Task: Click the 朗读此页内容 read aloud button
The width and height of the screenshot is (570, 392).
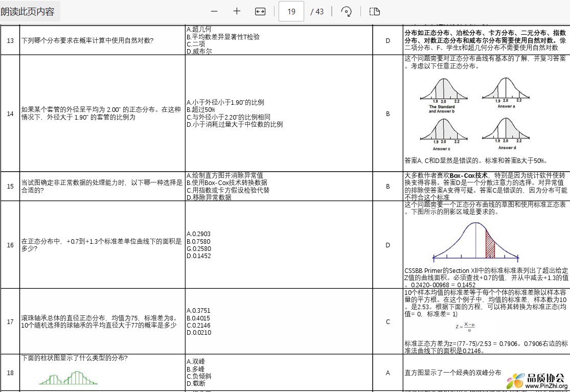Action: click(29, 12)
